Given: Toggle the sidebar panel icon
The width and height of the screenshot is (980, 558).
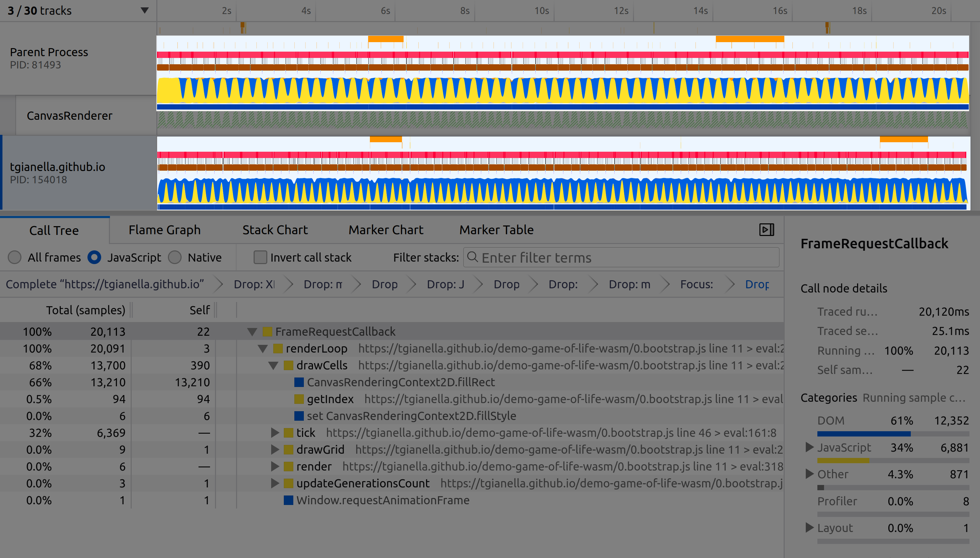Looking at the screenshot, I should tap(766, 230).
